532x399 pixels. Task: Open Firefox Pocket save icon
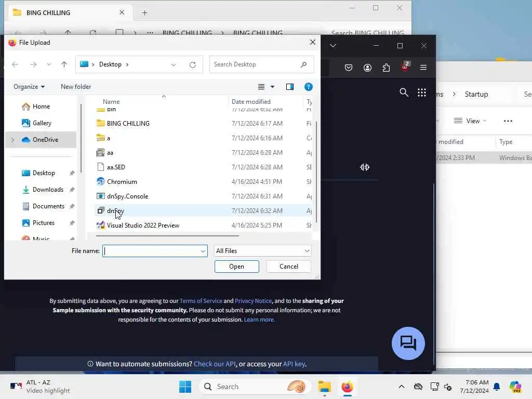pyautogui.click(x=349, y=68)
